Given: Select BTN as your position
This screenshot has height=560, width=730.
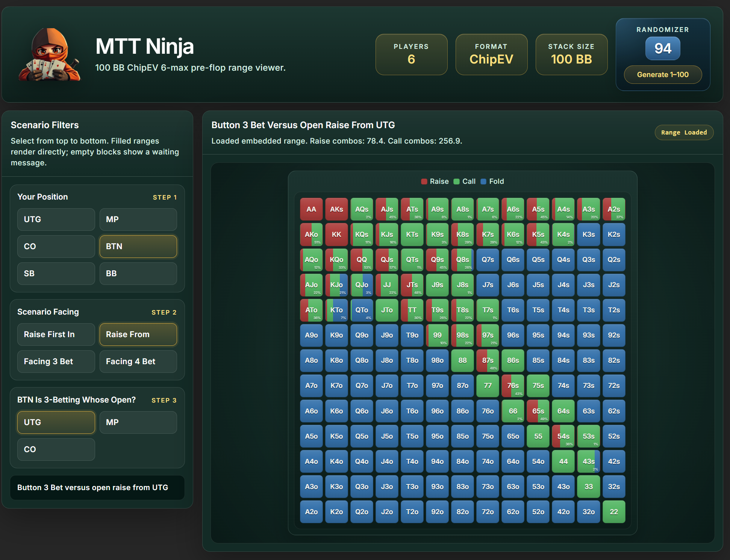Looking at the screenshot, I should [138, 247].
